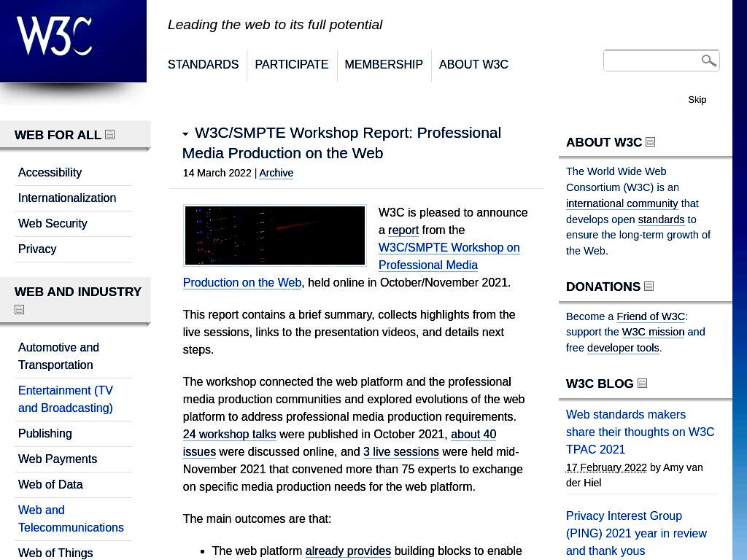
Task: Collapse the Workshop Report news item arrow
Action: (186, 134)
